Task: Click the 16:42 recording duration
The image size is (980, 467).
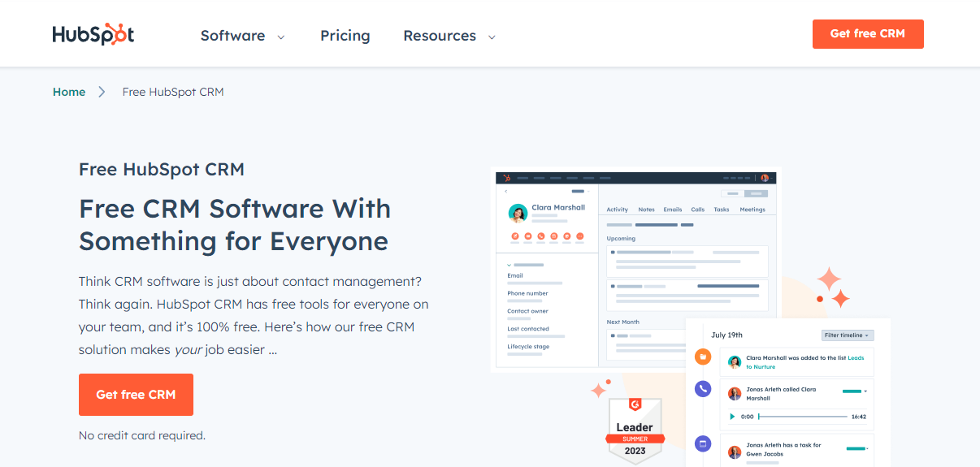Action: click(x=858, y=417)
